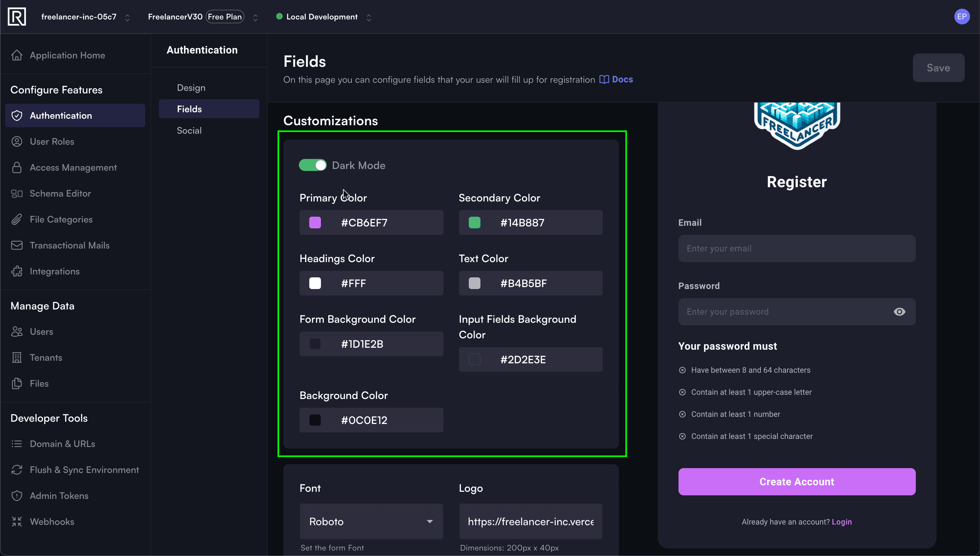
Task: Click the Users group icon
Action: click(17, 332)
